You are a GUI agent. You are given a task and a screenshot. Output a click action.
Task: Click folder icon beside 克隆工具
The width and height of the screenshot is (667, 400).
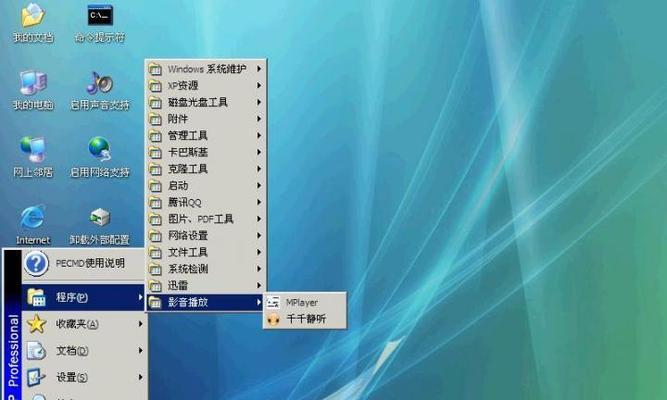pos(155,169)
